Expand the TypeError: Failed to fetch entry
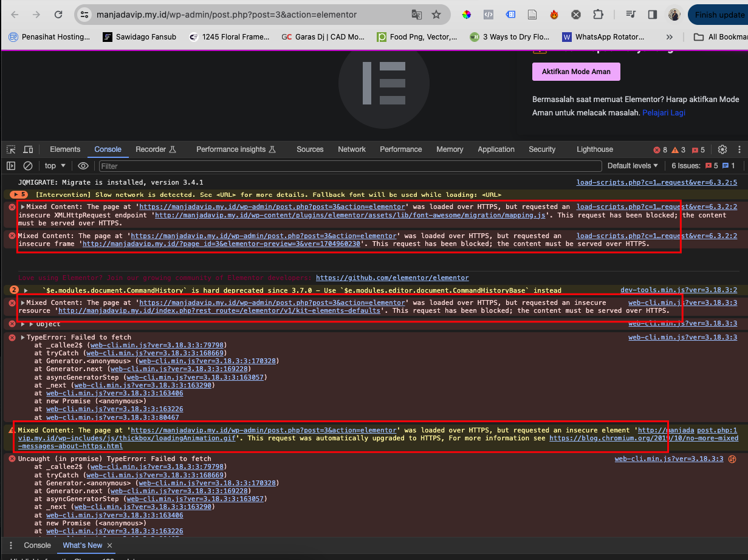 pos(23,338)
